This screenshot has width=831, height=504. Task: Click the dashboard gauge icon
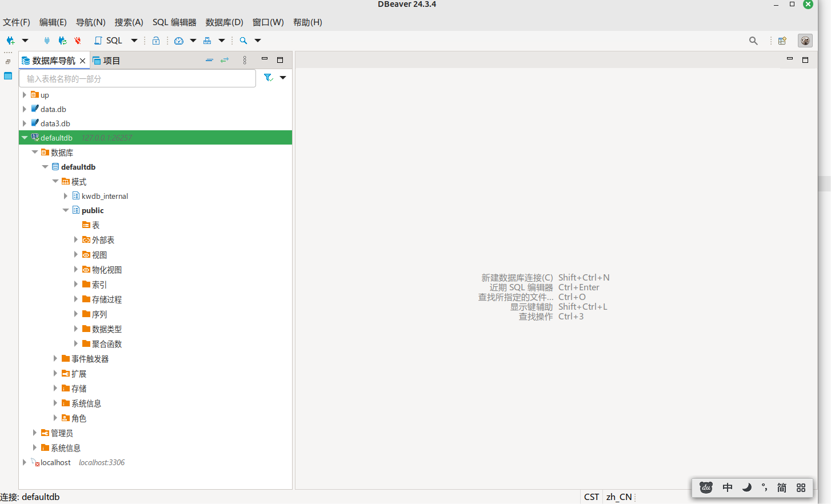(179, 41)
